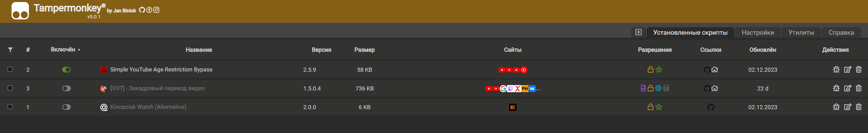
Task: Add a new script with the plus icon
Action: [638, 32]
